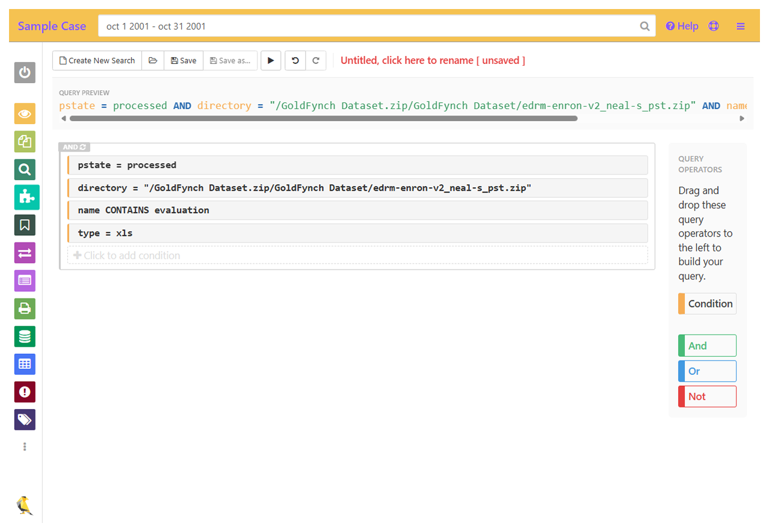The height and width of the screenshot is (532, 769).
Task: Toggle the AND group operator badge
Action: 75,147
